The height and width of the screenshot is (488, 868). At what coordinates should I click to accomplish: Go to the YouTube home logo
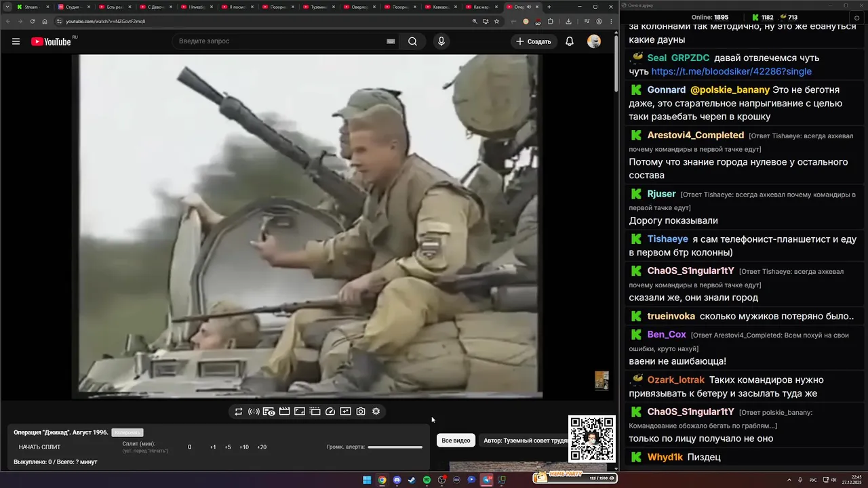[51, 41]
